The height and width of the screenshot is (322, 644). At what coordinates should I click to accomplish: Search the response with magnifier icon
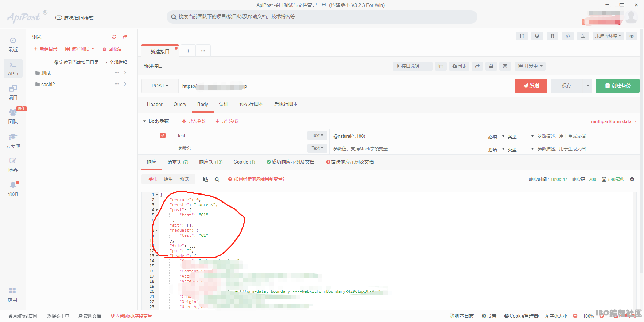217,180
